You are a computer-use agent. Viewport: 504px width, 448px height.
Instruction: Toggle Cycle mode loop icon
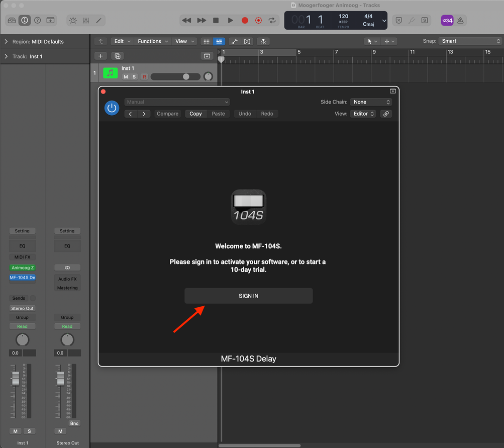272,20
